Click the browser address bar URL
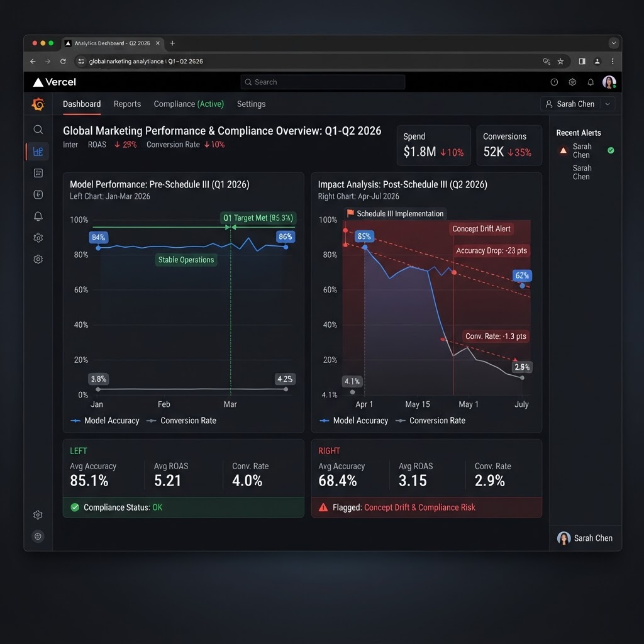 coord(146,61)
